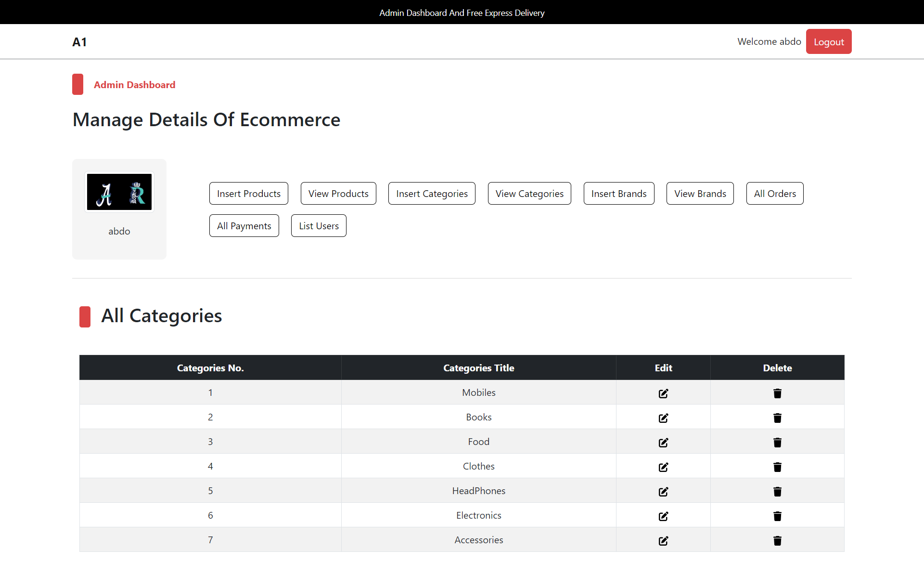Click the A1 site logo
The height and width of the screenshot is (562, 924).
pyautogui.click(x=79, y=42)
